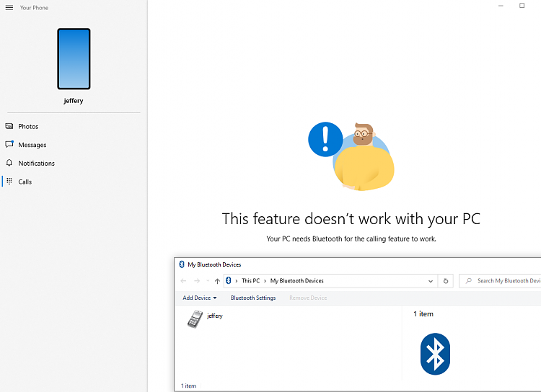This screenshot has width=541, height=392.
Task: Refresh the My Bluetooth Devices view
Action: 446,281
